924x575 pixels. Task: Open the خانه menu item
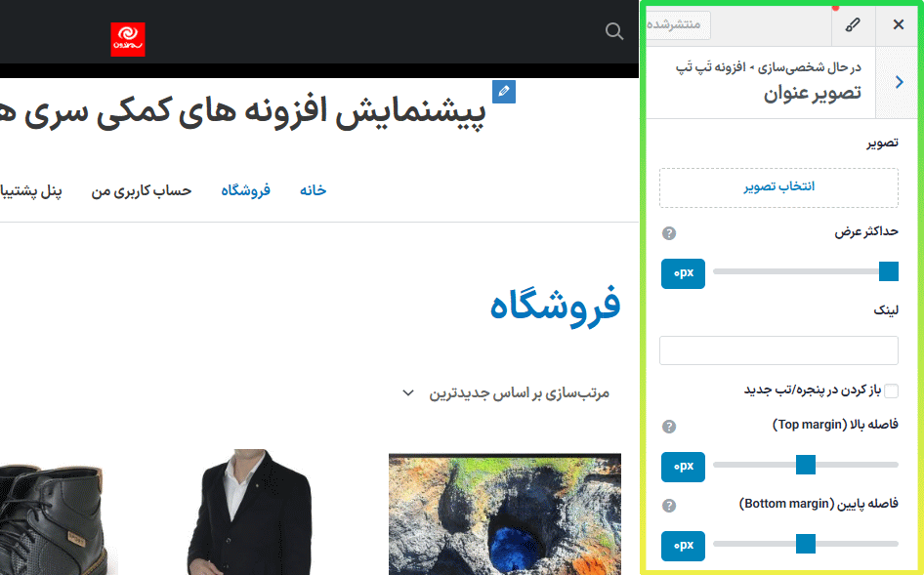pyautogui.click(x=313, y=190)
